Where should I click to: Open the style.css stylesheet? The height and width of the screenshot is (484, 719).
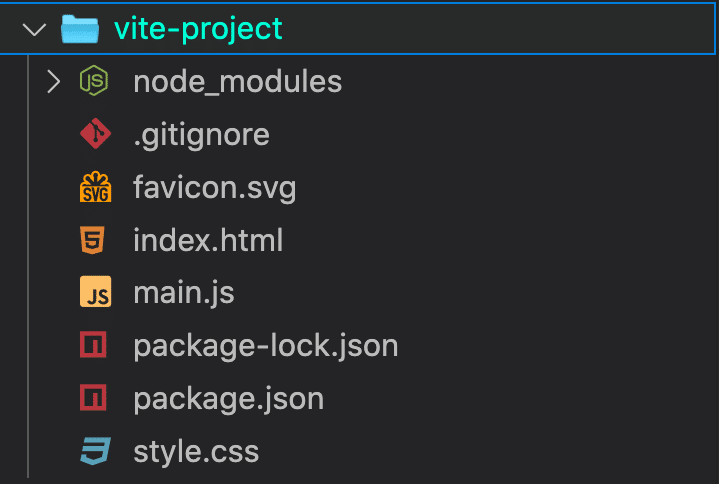[x=196, y=451]
